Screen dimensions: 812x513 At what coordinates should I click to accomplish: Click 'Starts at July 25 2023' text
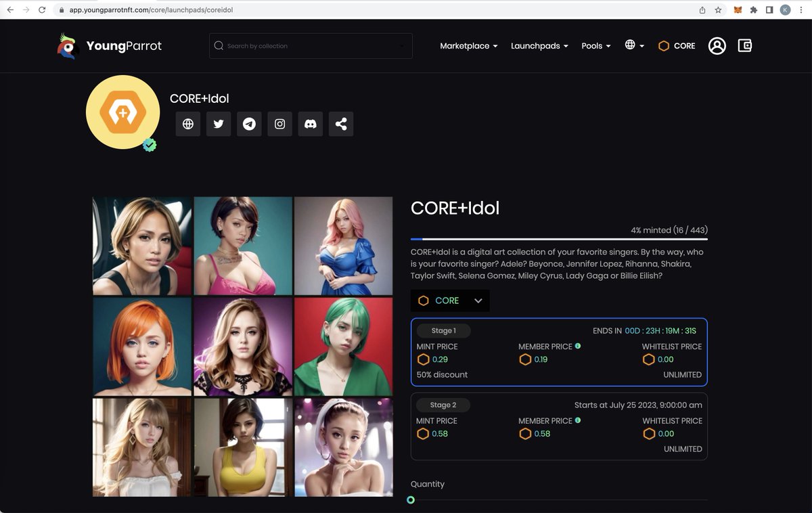tap(638, 405)
